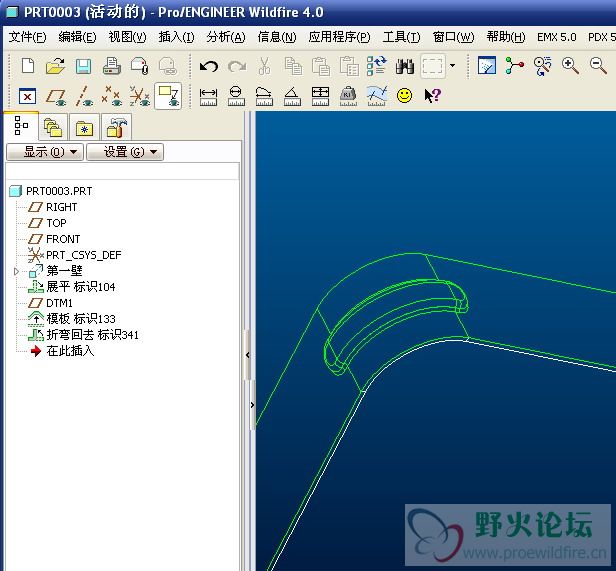Open the 编辑(E) menu
The width and height of the screenshot is (616, 571).
(x=77, y=37)
